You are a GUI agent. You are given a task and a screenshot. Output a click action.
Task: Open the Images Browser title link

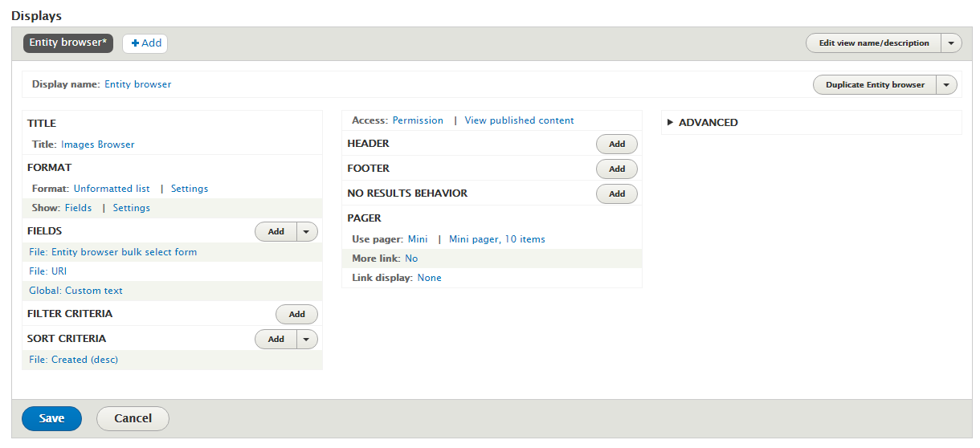coord(97,145)
